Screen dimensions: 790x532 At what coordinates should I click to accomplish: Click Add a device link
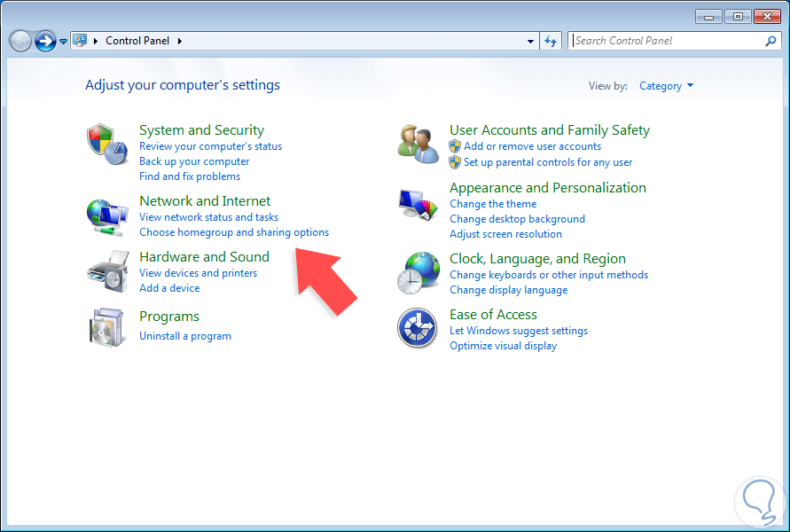point(169,288)
